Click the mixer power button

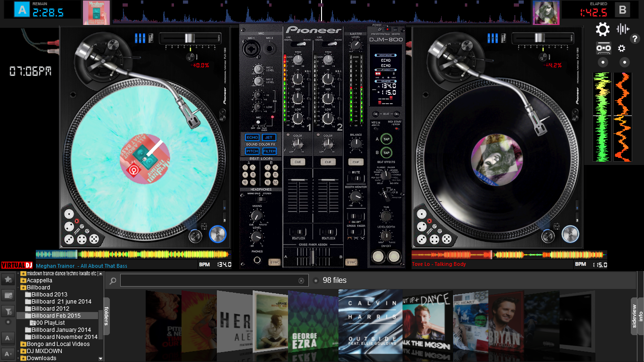[387, 29]
